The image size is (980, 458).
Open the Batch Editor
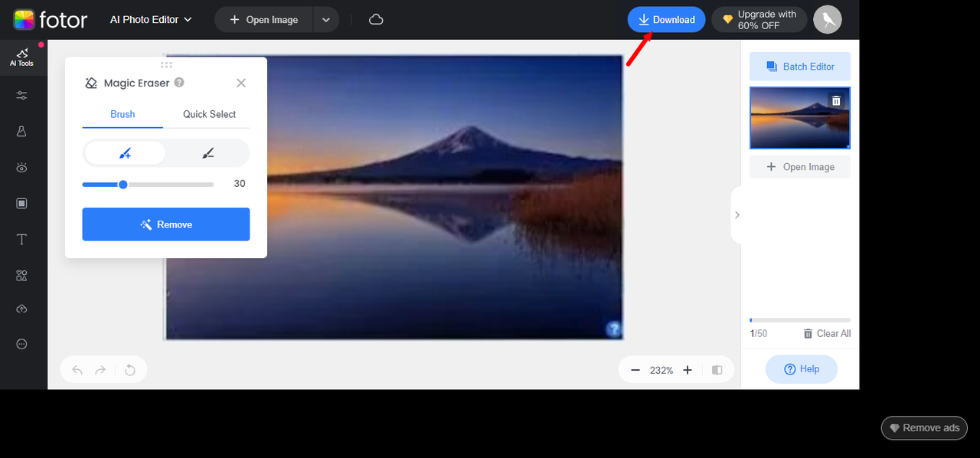tap(800, 67)
